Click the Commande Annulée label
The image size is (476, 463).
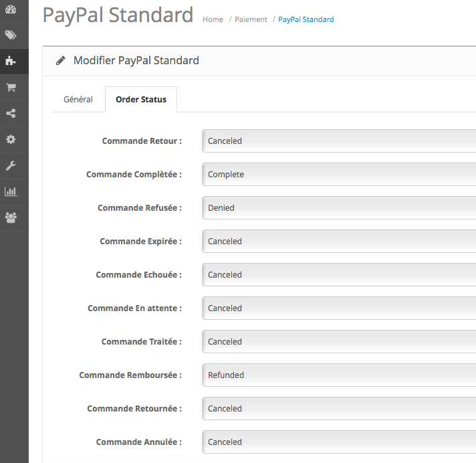139,442
